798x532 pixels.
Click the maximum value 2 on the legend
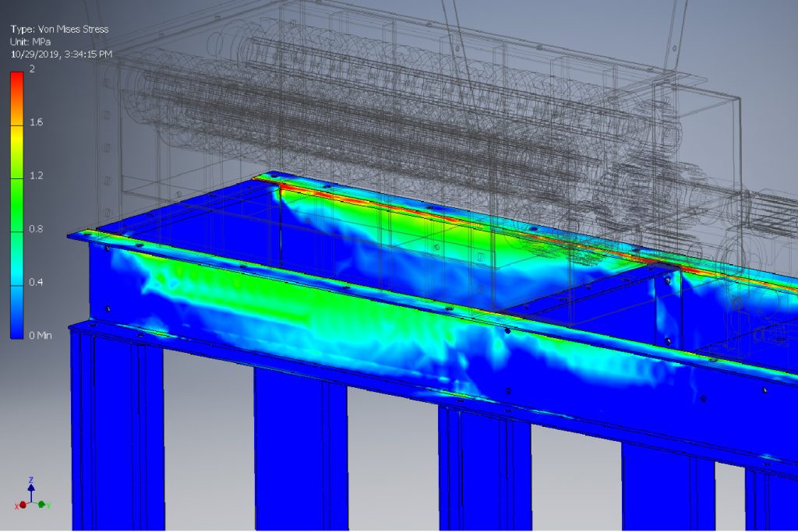32,69
